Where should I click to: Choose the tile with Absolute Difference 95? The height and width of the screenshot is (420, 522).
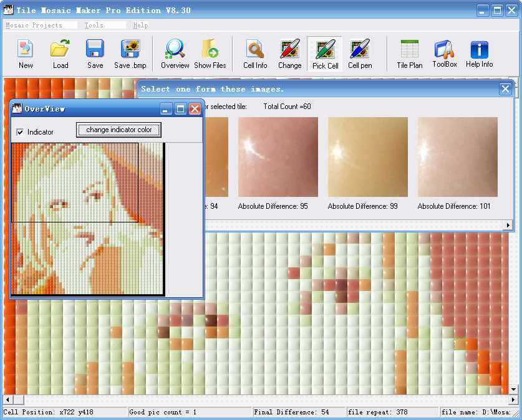point(278,157)
